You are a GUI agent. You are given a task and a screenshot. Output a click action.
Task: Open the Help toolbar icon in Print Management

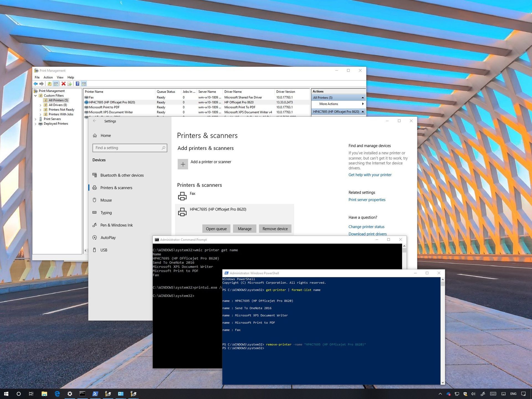coord(77,84)
